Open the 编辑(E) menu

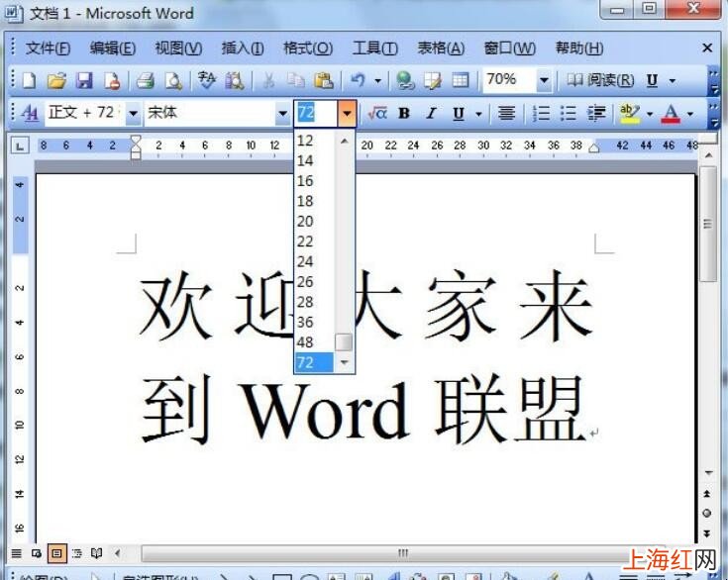coord(113,48)
